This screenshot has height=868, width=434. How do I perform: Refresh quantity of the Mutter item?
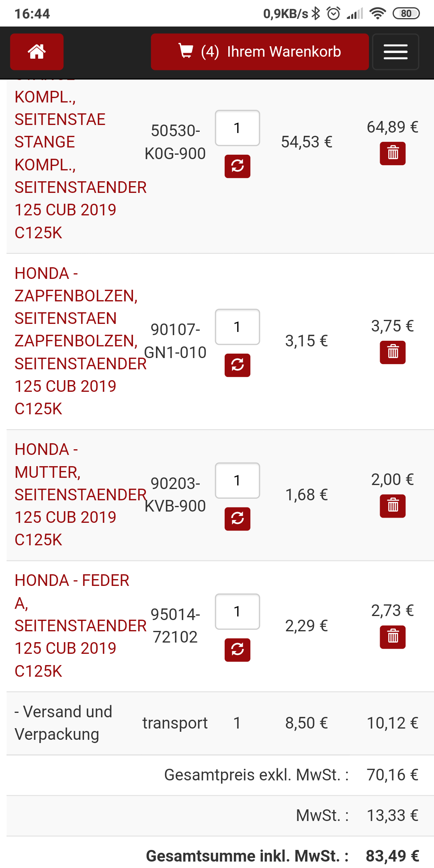(x=237, y=519)
